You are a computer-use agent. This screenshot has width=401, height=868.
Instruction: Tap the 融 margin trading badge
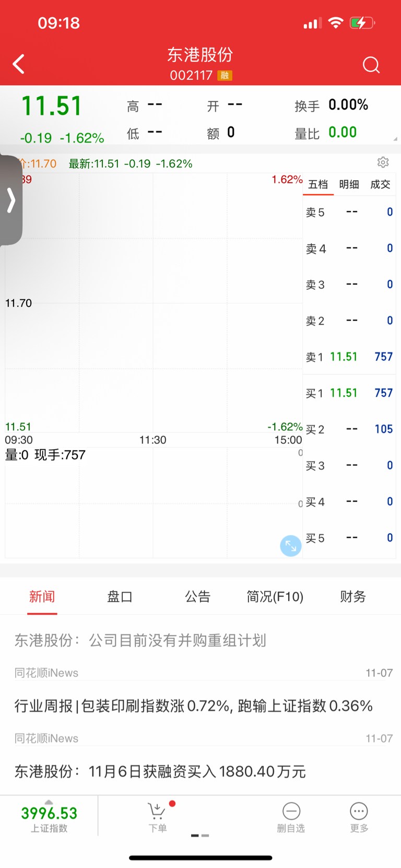click(x=225, y=76)
